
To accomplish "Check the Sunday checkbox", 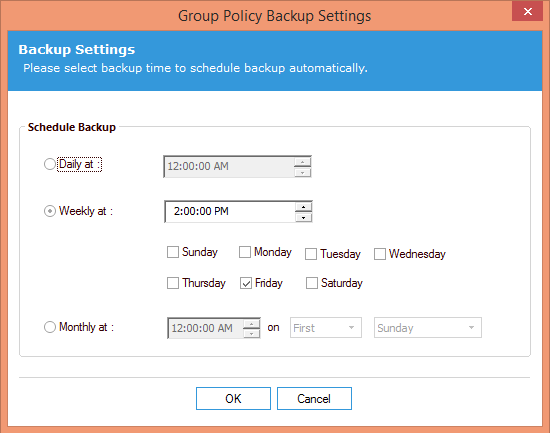I will [x=173, y=252].
